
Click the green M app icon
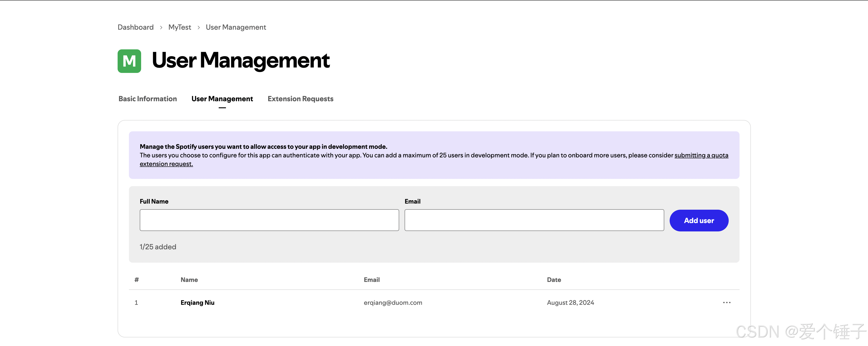(129, 61)
